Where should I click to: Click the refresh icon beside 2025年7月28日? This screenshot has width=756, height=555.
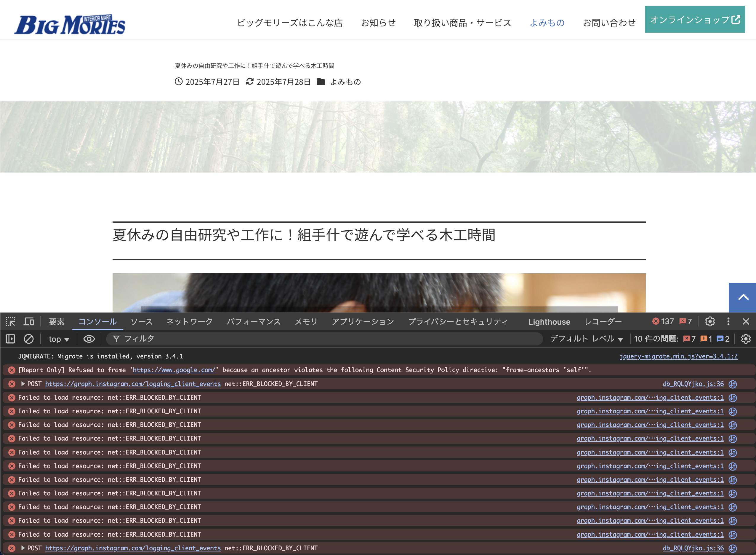pos(249,82)
